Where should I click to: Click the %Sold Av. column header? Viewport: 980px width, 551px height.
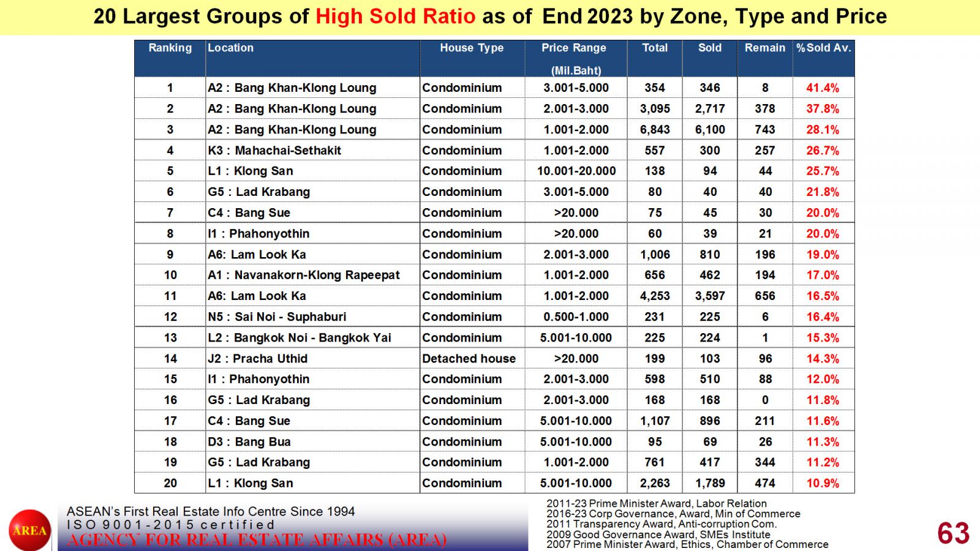[824, 48]
